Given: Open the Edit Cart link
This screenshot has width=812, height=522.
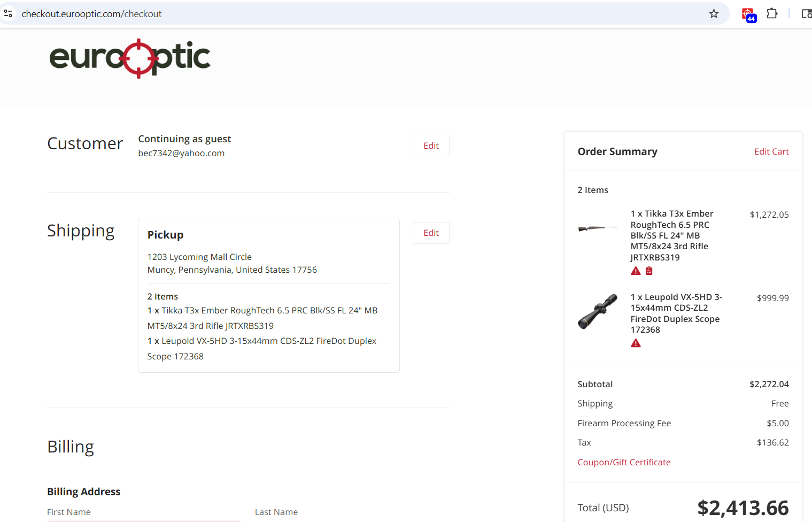Looking at the screenshot, I should pyautogui.click(x=771, y=151).
